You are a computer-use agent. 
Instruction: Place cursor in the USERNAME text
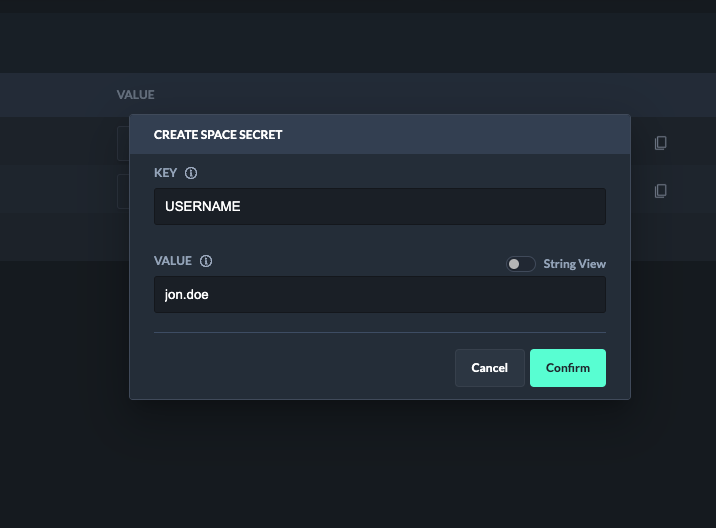tap(203, 207)
